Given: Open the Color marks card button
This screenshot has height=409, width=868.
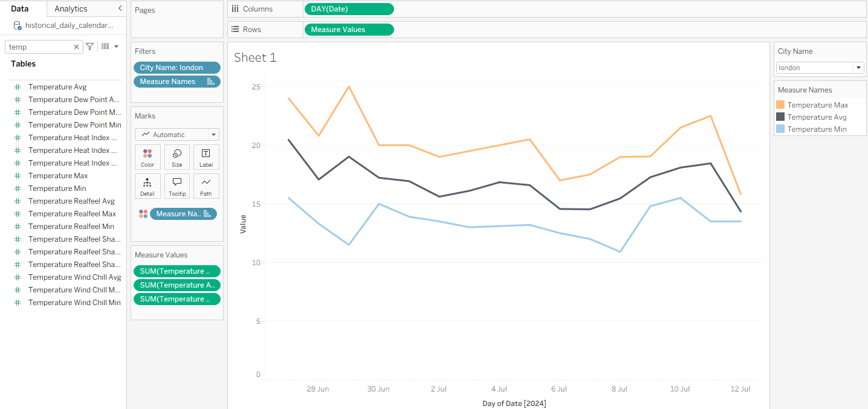Looking at the screenshot, I should point(147,157).
